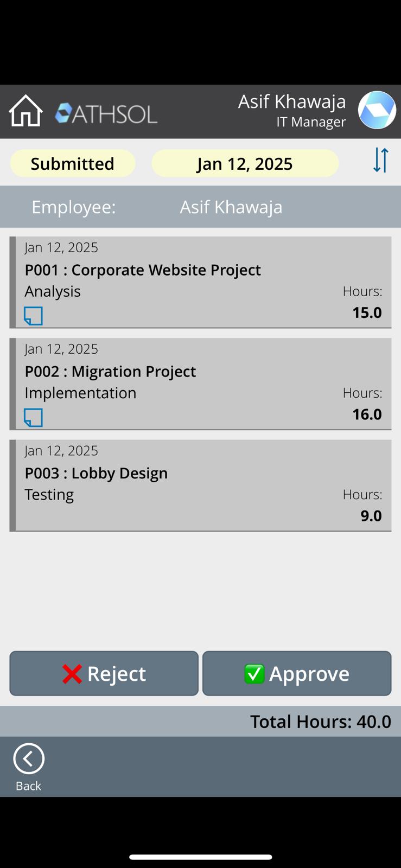Tap the Total Hours 40.0 summary
The height and width of the screenshot is (868, 401).
(x=320, y=722)
